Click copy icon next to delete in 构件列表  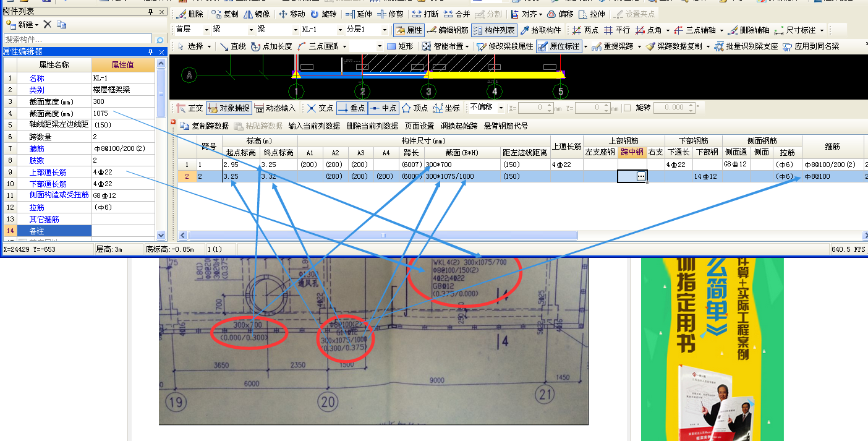[x=61, y=24]
